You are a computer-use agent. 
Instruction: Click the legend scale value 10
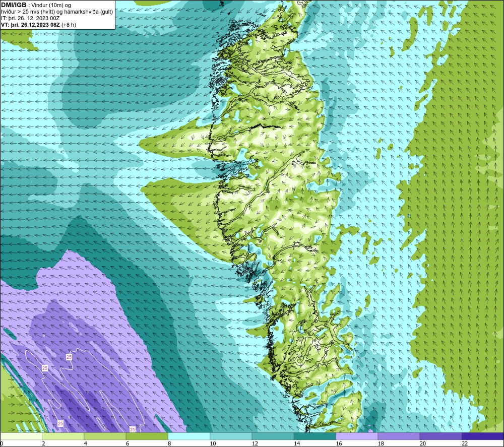213,443
